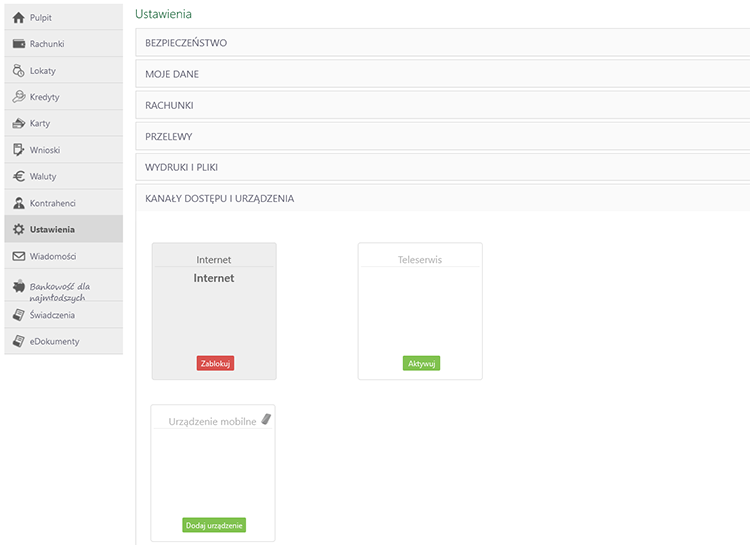The image size is (750, 545).
Task: Expand the MOJE DANE section
Action: (x=172, y=74)
